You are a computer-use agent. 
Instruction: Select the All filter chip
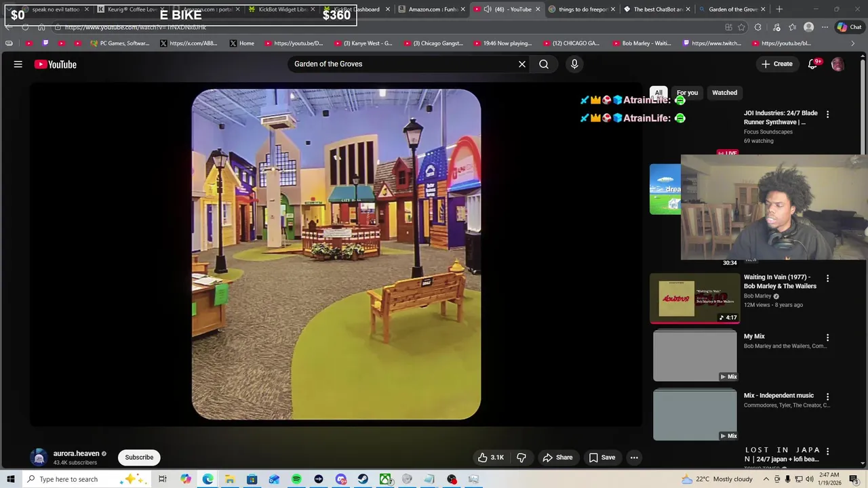[658, 93]
